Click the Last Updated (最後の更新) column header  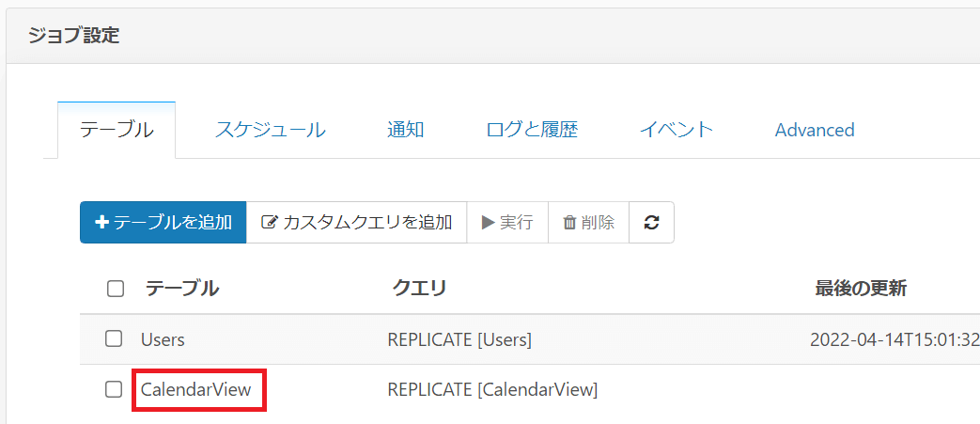[x=861, y=289]
